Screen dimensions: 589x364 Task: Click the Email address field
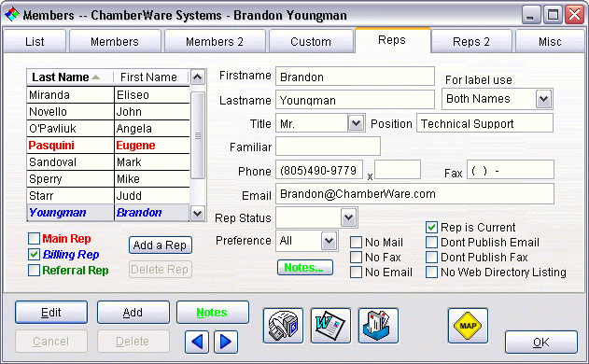414,194
